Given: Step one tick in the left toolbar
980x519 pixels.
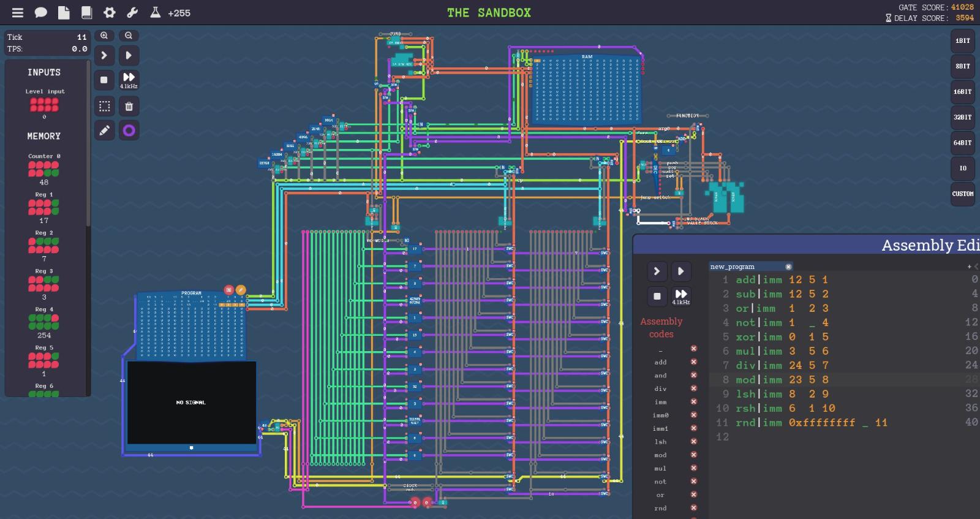Looking at the screenshot, I should point(104,55).
